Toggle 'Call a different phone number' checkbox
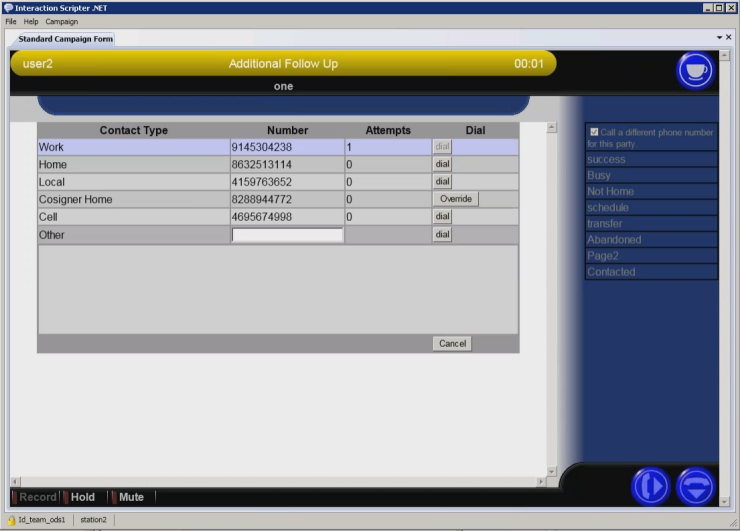 click(595, 132)
